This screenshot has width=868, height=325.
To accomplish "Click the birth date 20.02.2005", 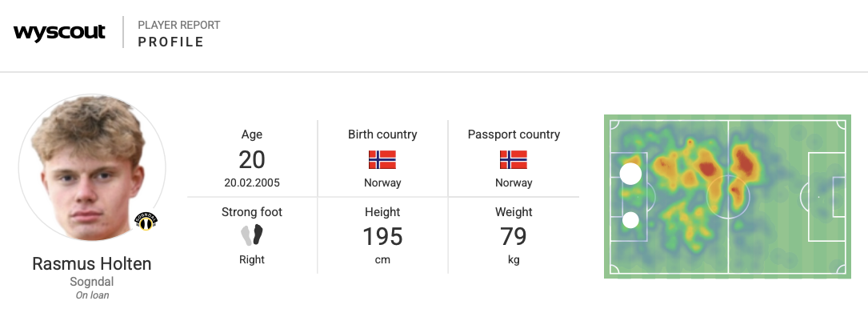I will click(x=252, y=183).
